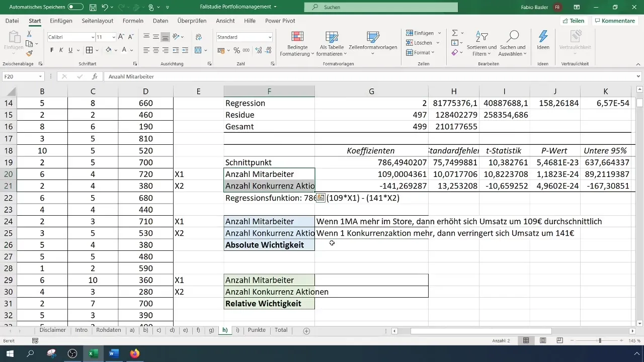The width and height of the screenshot is (644, 362).
Task: Toggle underline formatting U button
Action: (70, 50)
